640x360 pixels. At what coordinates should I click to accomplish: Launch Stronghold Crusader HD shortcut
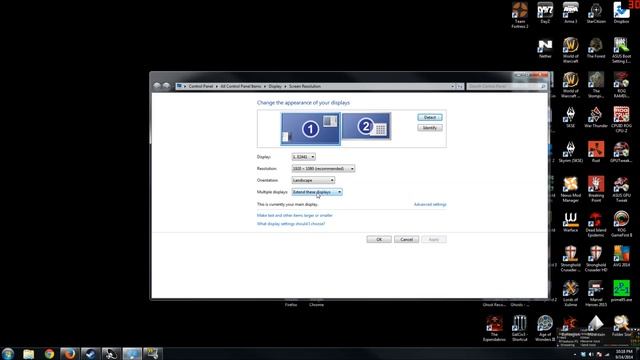coord(596,259)
